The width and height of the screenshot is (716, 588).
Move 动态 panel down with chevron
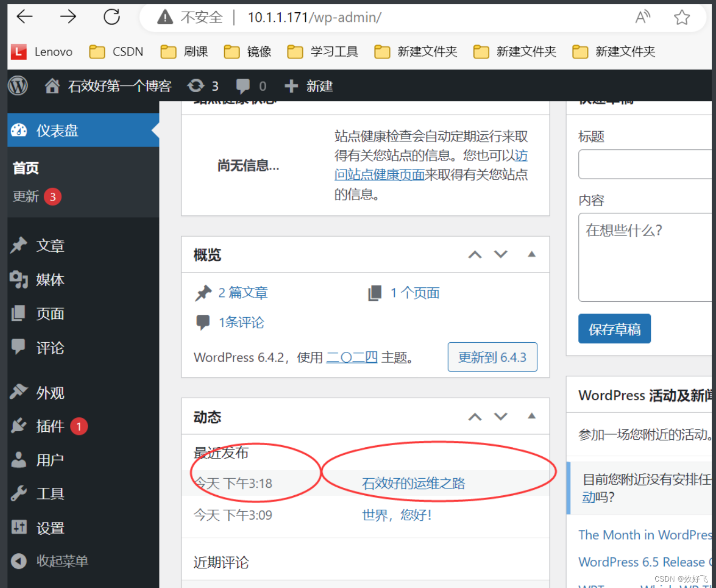pyautogui.click(x=500, y=416)
